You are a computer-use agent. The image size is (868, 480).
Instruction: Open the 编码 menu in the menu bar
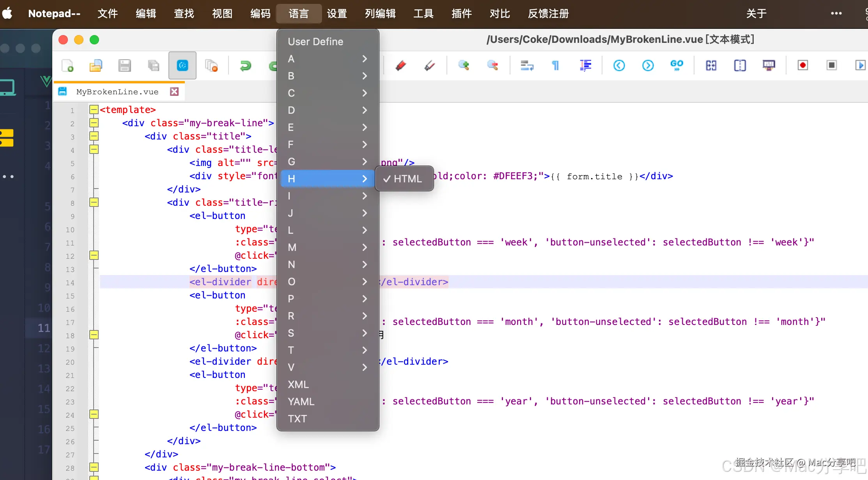(260, 14)
